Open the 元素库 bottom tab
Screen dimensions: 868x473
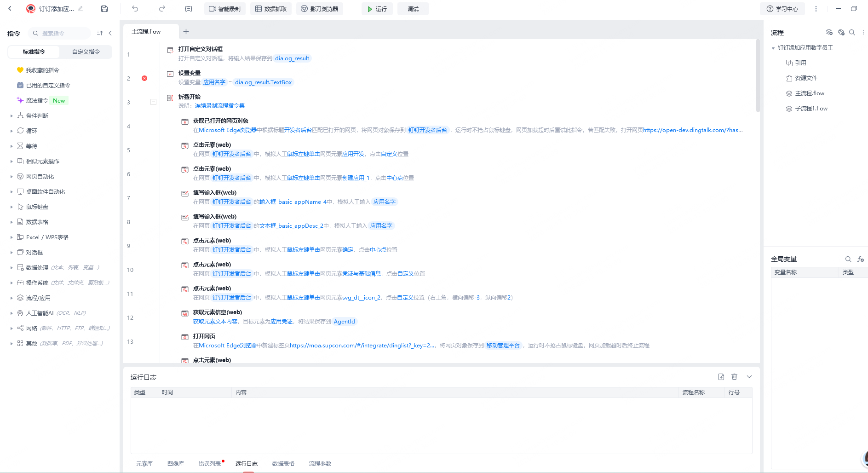pos(144,463)
